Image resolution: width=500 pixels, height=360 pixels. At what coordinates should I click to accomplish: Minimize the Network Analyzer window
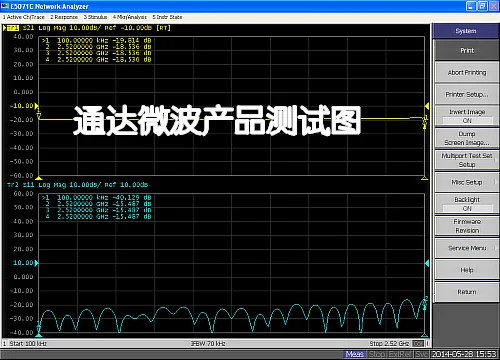pyautogui.click(x=471, y=6)
